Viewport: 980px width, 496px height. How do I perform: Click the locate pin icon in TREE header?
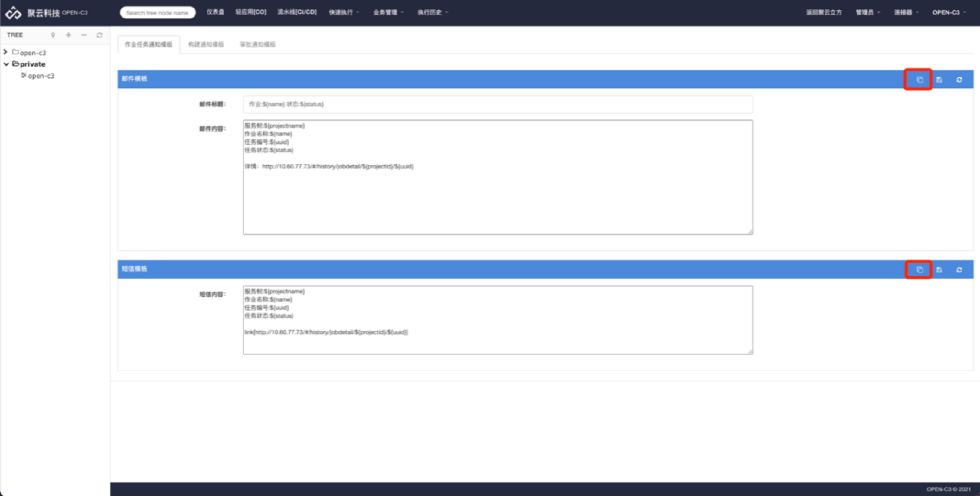[53, 35]
